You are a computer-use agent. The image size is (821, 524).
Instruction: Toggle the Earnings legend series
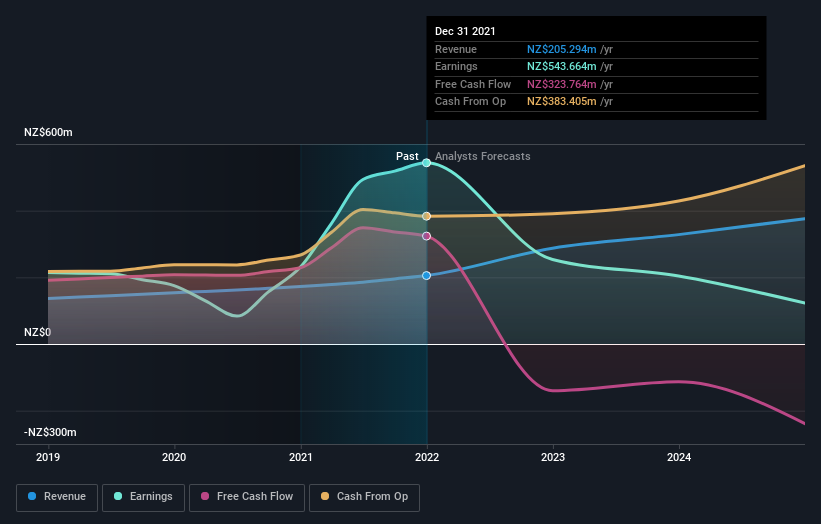pos(143,497)
